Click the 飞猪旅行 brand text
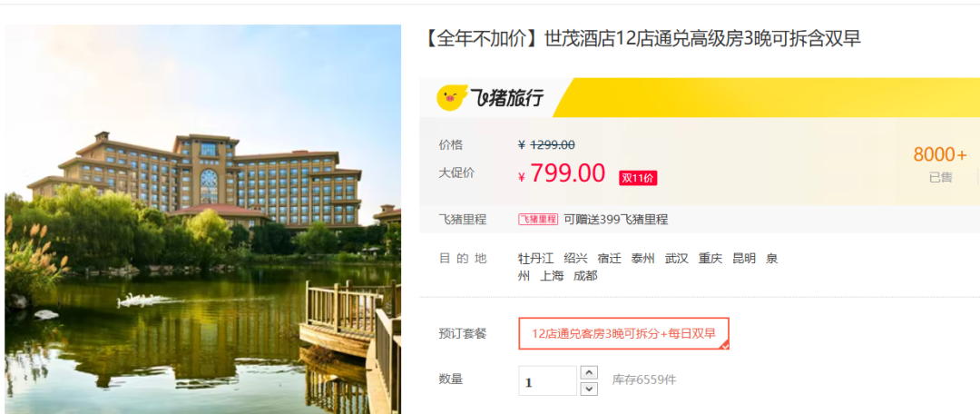 point(507,98)
